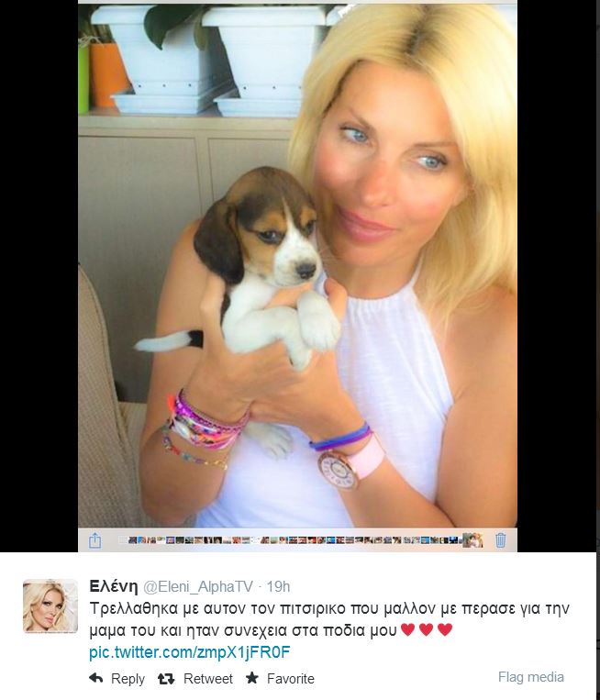This screenshot has height=700, width=600.
Task: Click the Greek tweet text body
Action: [329, 619]
